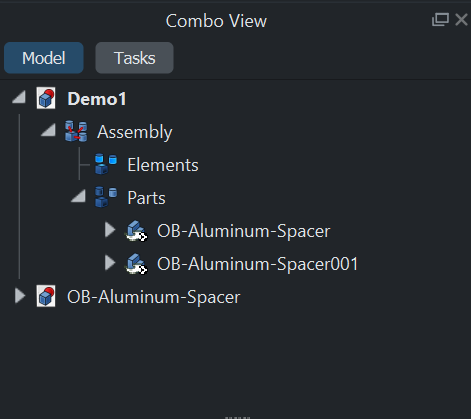Click the Parts group icon
The width and height of the screenshot is (471, 419).
click(106, 197)
